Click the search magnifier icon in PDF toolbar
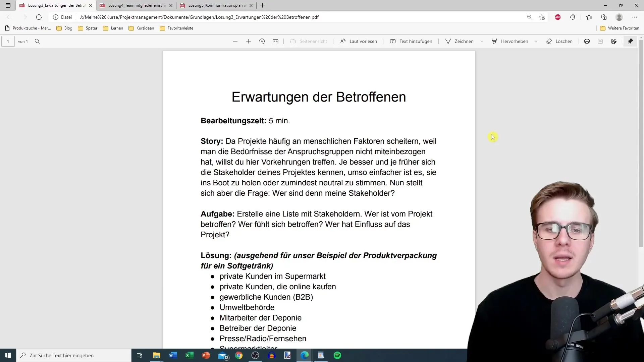644x362 pixels. 37,41
